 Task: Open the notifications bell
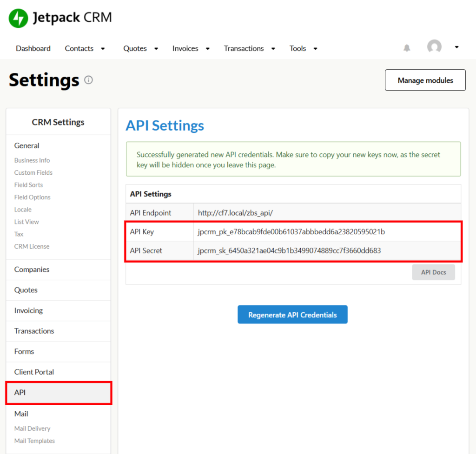(407, 48)
